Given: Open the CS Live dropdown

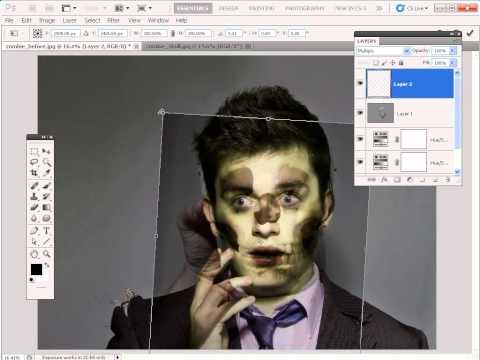Looking at the screenshot, I should [x=412, y=8].
